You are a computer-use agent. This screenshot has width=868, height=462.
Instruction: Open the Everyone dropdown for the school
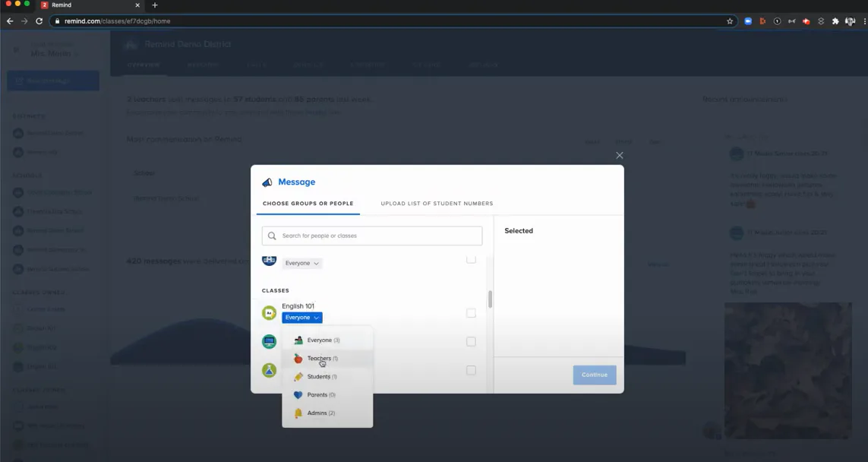click(x=301, y=262)
